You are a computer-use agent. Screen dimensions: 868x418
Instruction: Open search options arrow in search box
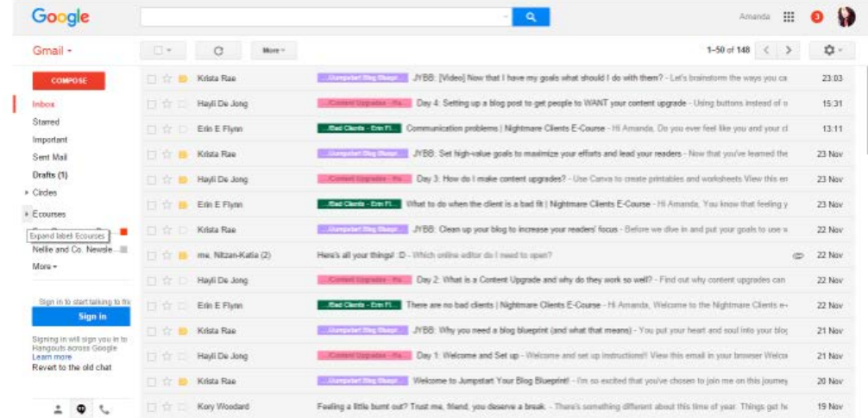(505, 17)
